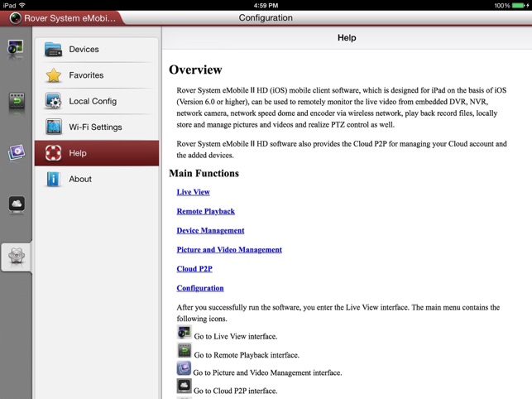This screenshot has height=399, width=532.
Task: Select the Help menu item
Action: (x=97, y=153)
